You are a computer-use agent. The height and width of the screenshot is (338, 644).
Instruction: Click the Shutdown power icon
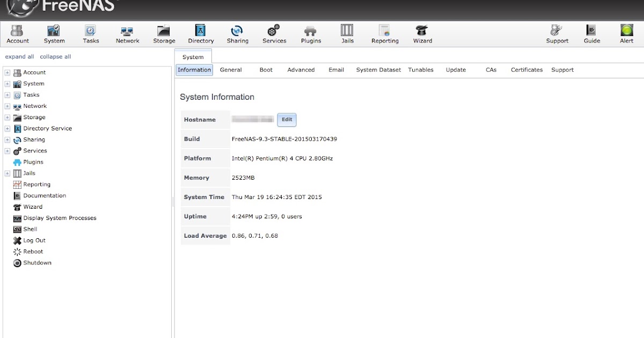click(17, 263)
